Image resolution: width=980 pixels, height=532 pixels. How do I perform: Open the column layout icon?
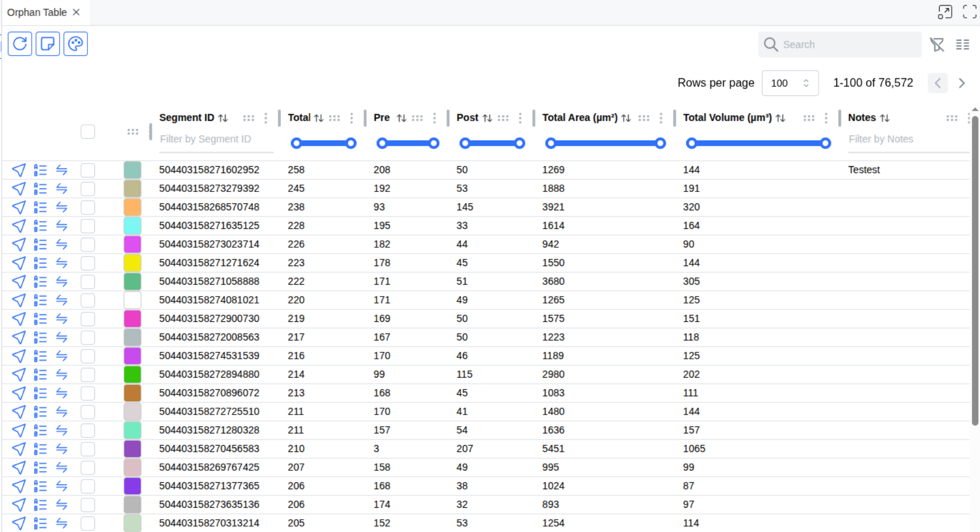(963, 45)
